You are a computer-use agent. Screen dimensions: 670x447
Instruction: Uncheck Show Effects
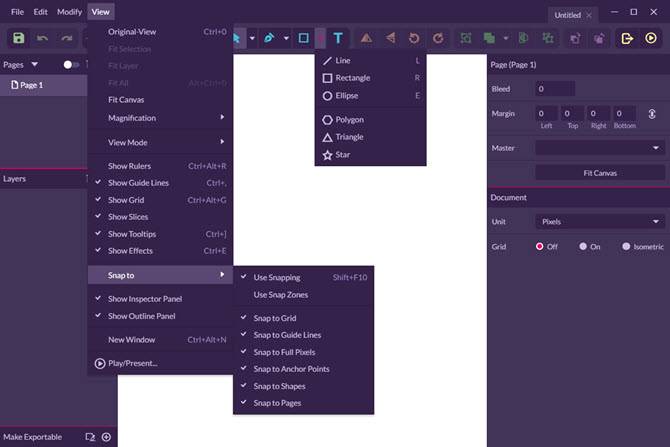coord(160,251)
